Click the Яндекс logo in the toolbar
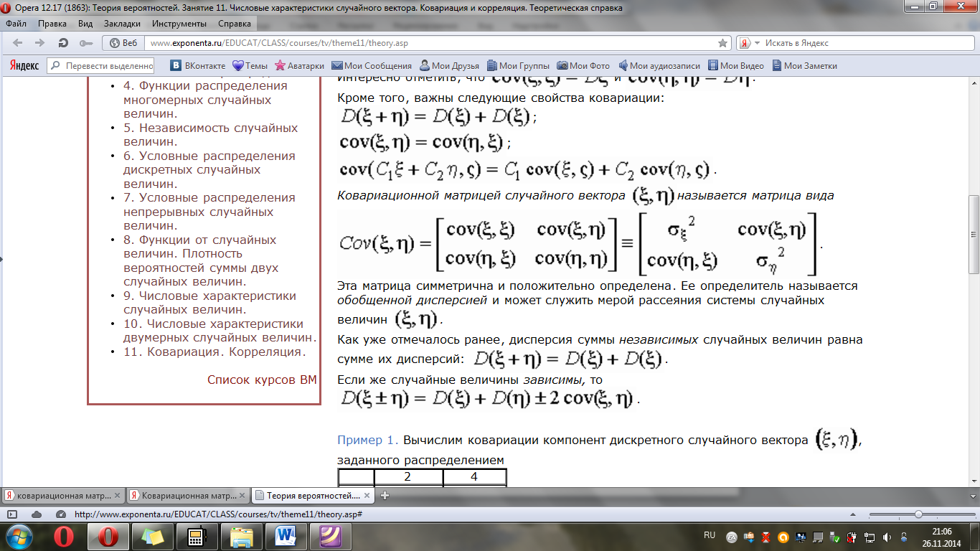Viewport: 980px width, 551px height. [x=24, y=66]
